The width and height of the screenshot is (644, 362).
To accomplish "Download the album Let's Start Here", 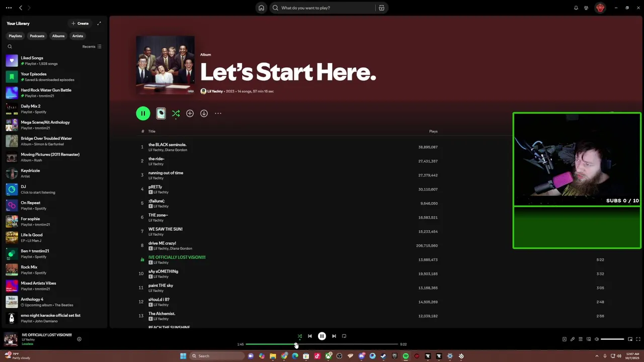I will tap(204, 113).
